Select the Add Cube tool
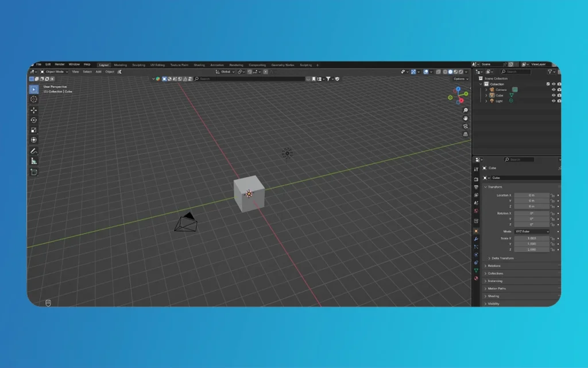The height and width of the screenshot is (368, 588). tap(34, 172)
